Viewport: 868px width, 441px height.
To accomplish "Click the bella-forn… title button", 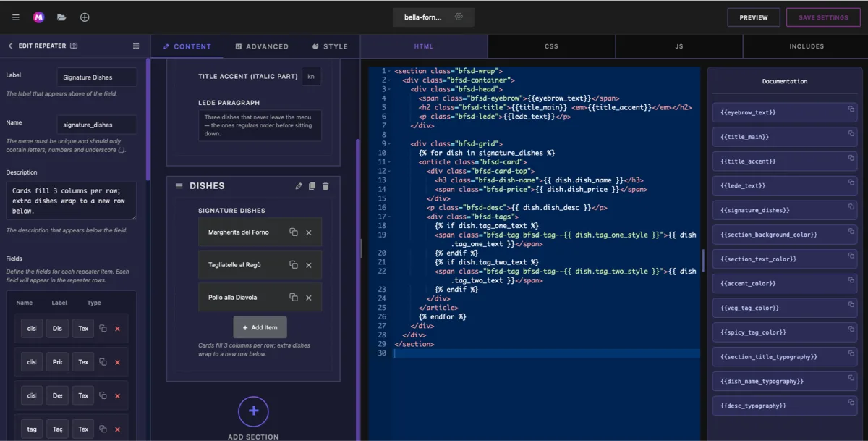I will pos(433,17).
